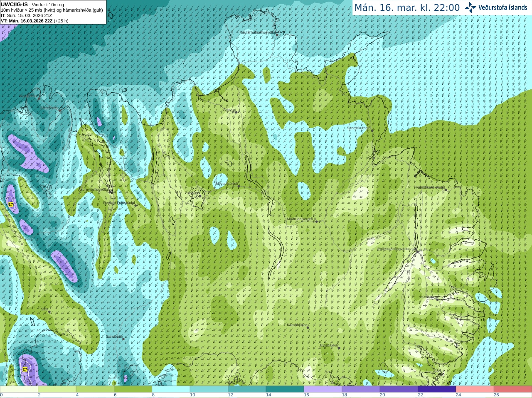This screenshot has width=532, height=398.
Task: Click the VT: Mán. 16.03.2026 22Z line
Action: coord(34,21)
